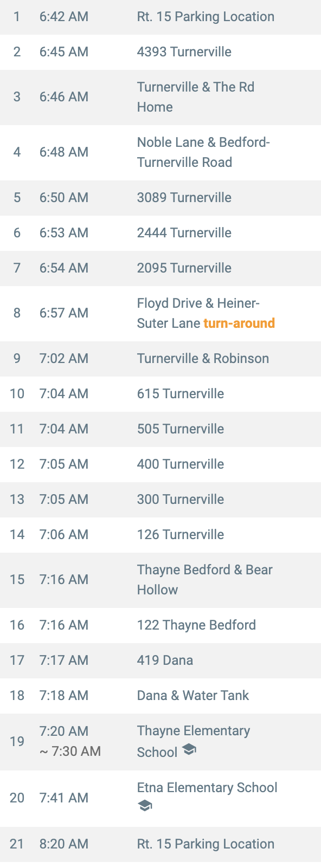Click Floyd Drive & Heiner-Suter Lane stop
Screen dimensions: 321x868
pos(160,314)
